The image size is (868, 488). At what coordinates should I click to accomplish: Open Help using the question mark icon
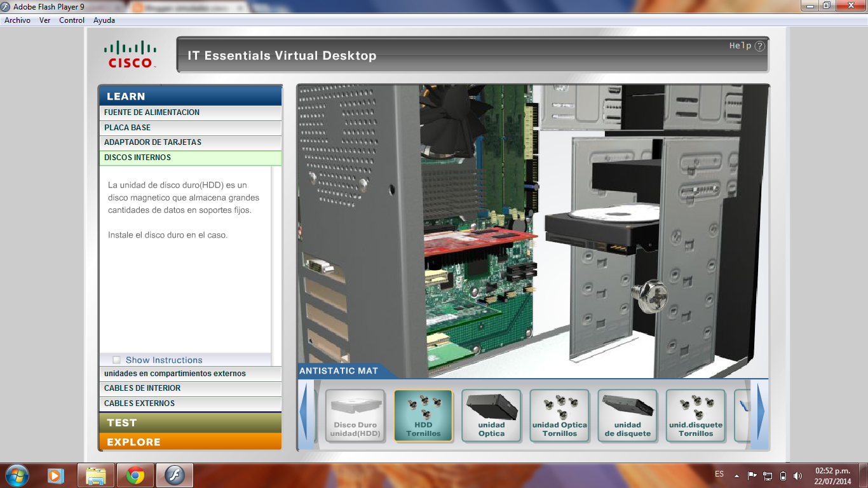pyautogui.click(x=759, y=45)
